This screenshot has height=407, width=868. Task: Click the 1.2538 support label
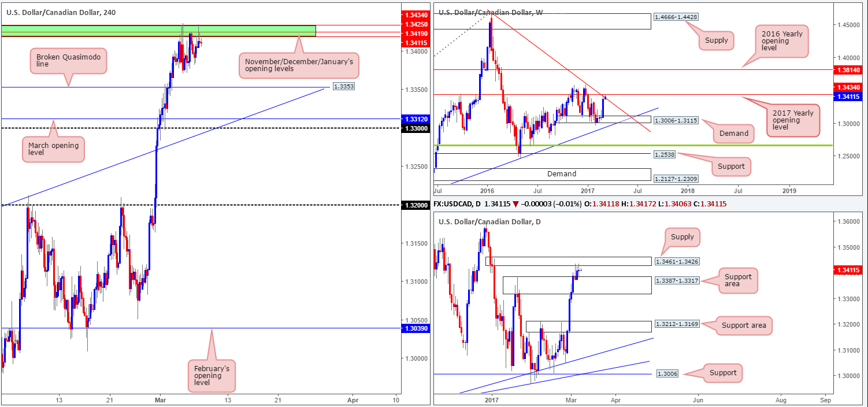pyautogui.click(x=666, y=154)
